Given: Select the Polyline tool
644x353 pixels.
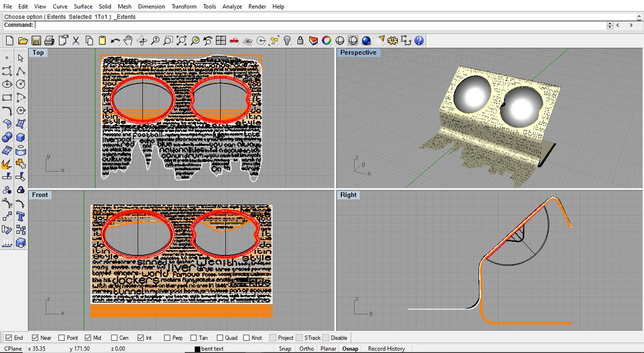Looking at the screenshot, I should coord(21,71).
